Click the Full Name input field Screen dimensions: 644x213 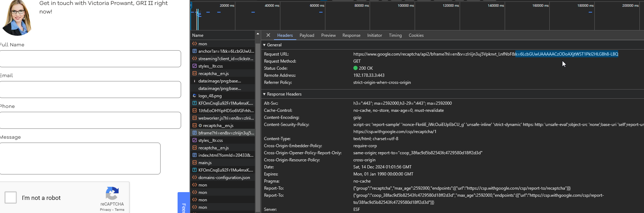[x=90, y=59]
